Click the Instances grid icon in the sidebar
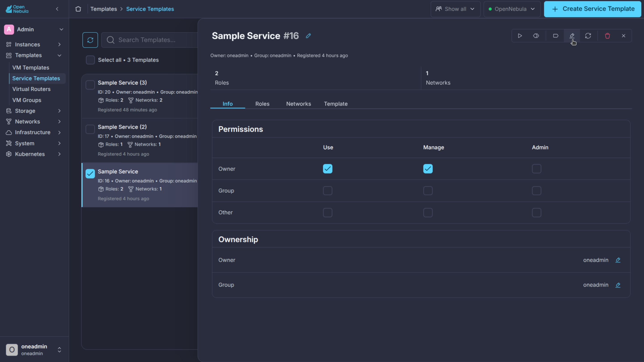 tap(9, 44)
